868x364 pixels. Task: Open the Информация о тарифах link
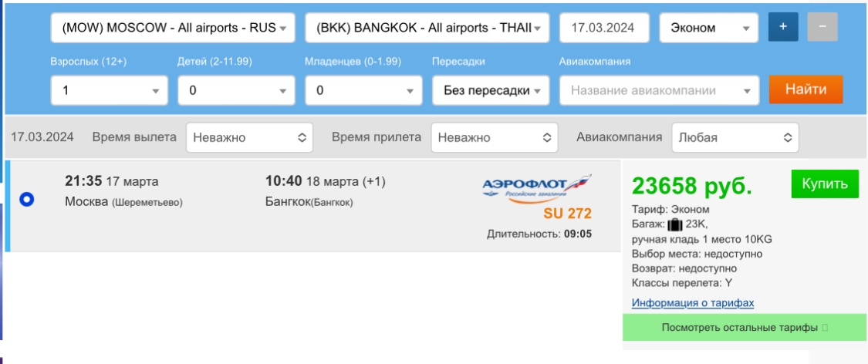[692, 303]
